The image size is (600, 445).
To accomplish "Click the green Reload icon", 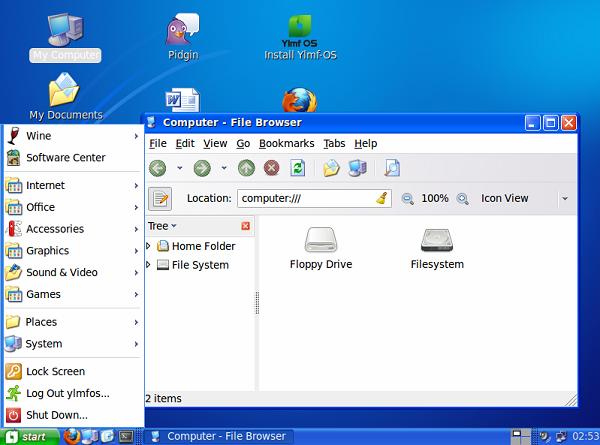I will [x=297, y=168].
